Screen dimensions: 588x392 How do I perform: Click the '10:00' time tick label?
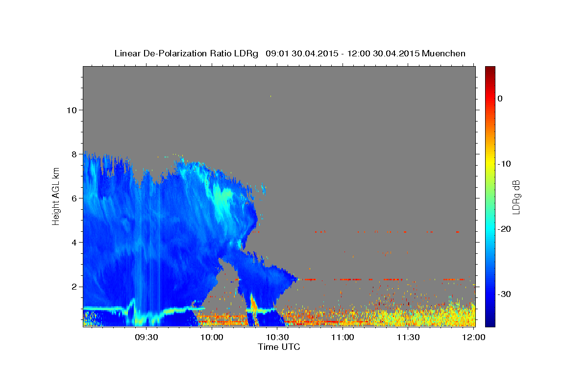(212, 337)
